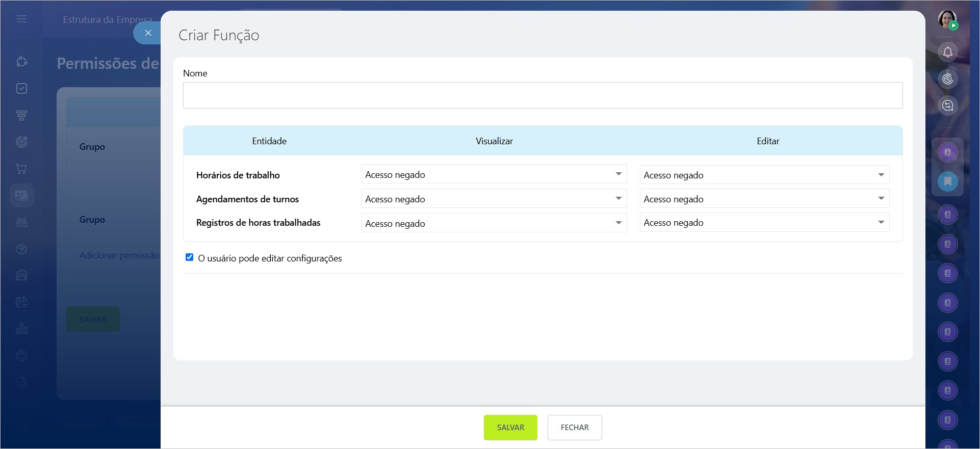Expand Visualizar dropdown for Horários de trabalho
The width and height of the screenshot is (980, 449).
pyautogui.click(x=494, y=174)
